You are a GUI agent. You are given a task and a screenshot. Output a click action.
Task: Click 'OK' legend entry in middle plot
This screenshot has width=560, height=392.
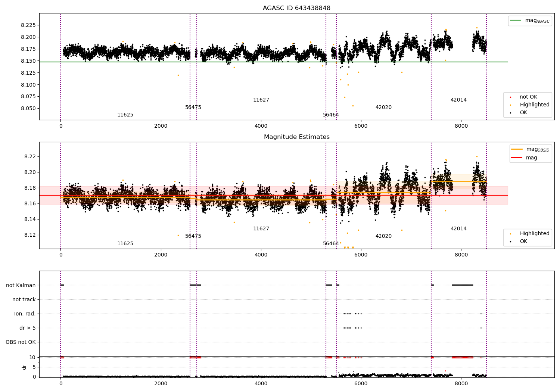[x=519, y=242]
